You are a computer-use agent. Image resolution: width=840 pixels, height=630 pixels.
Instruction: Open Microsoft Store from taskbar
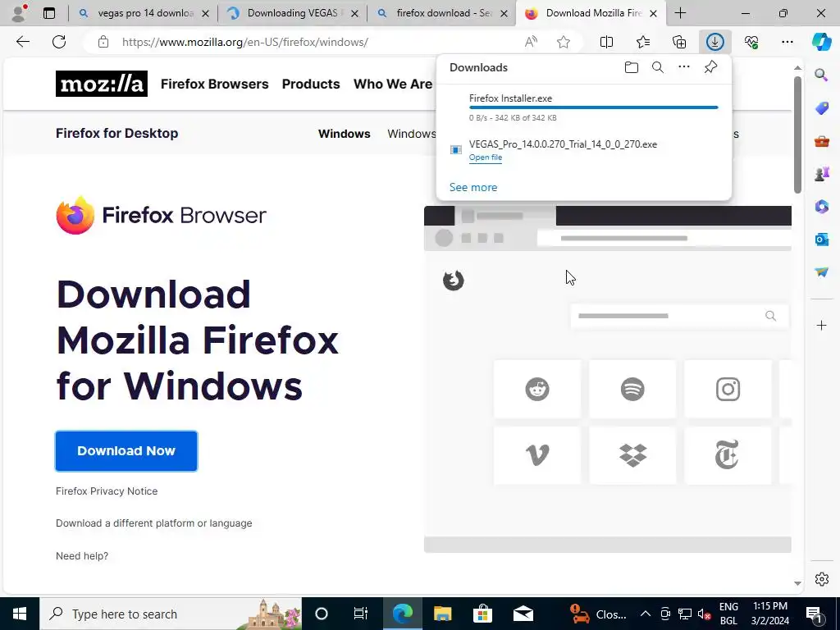(482, 614)
